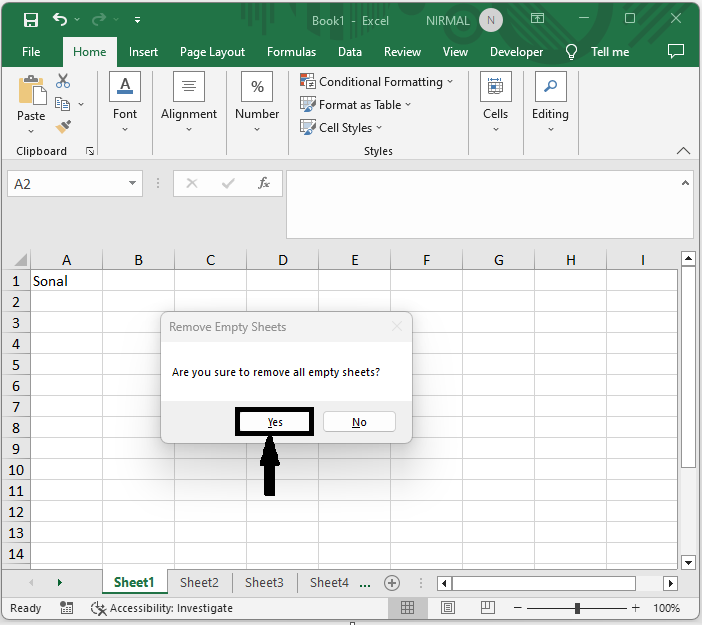Expand the Number group
Screen dimensions: 702x625
(x=257, y=102)
